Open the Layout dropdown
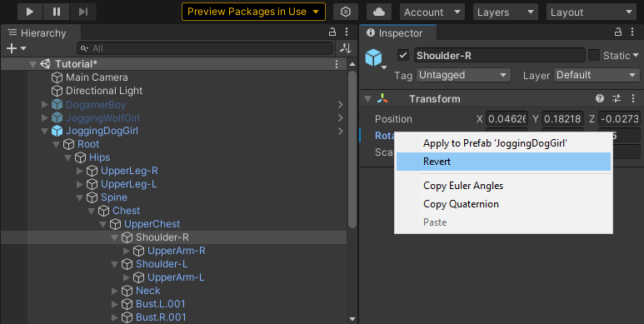This screenshot has width=644, height=324. click(591, 12)
